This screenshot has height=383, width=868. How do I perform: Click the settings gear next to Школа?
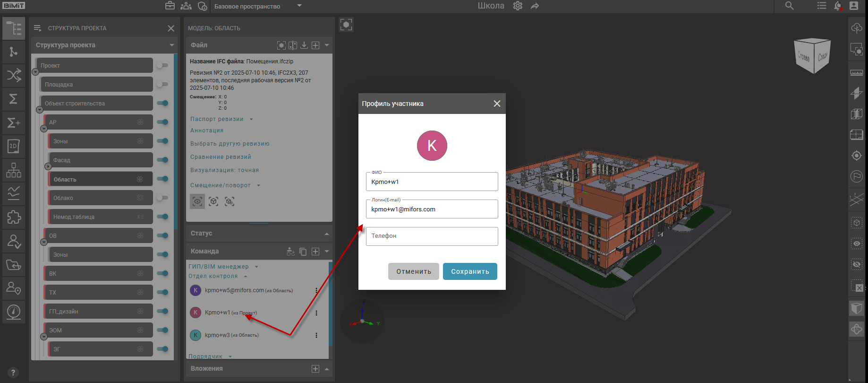pos(518,6)
